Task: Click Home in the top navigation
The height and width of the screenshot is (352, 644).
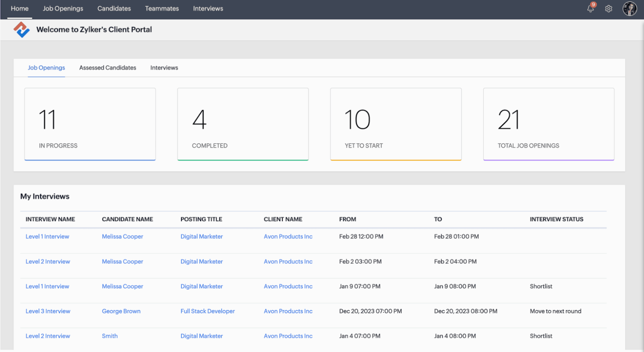Action: coord(20,8)
